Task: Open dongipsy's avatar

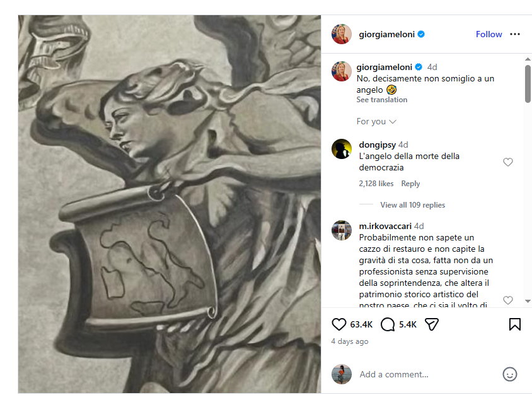Action: point(341,149)
